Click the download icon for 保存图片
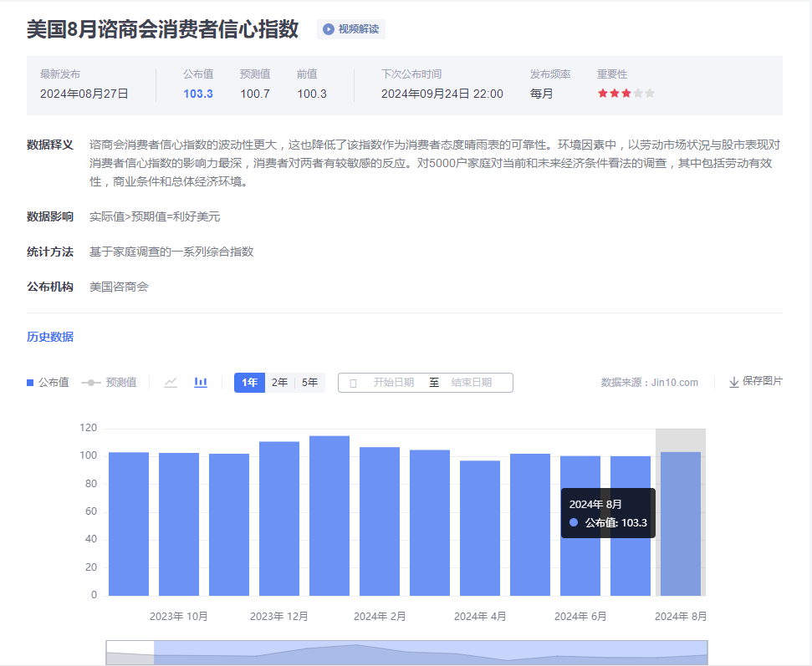 point(733,382)
